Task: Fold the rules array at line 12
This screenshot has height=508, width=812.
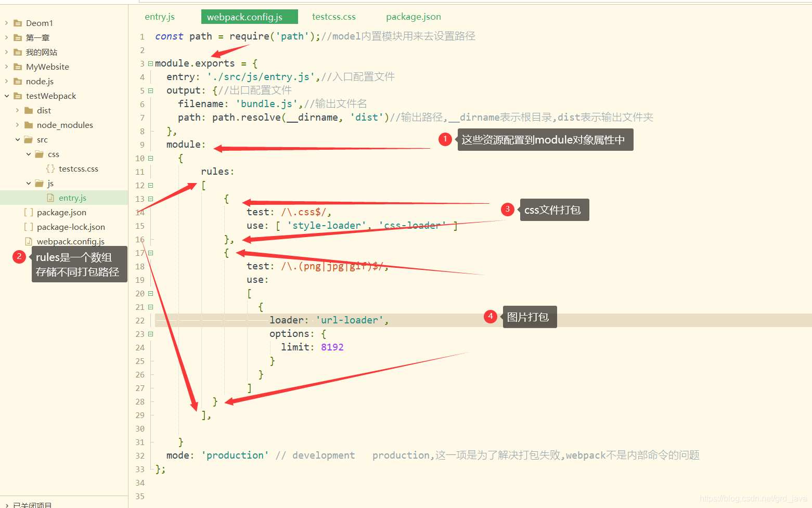Action: 150,185
